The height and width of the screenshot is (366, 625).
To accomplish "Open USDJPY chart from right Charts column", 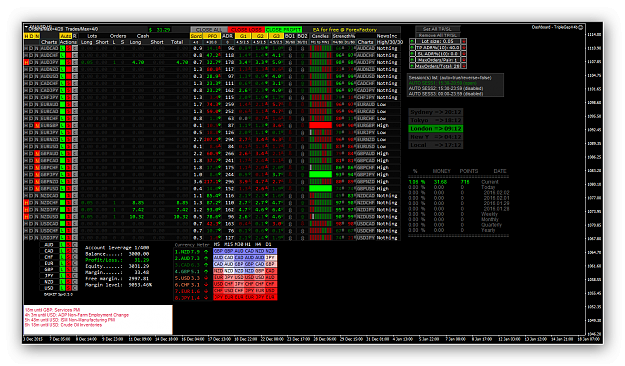I will 366,238.
